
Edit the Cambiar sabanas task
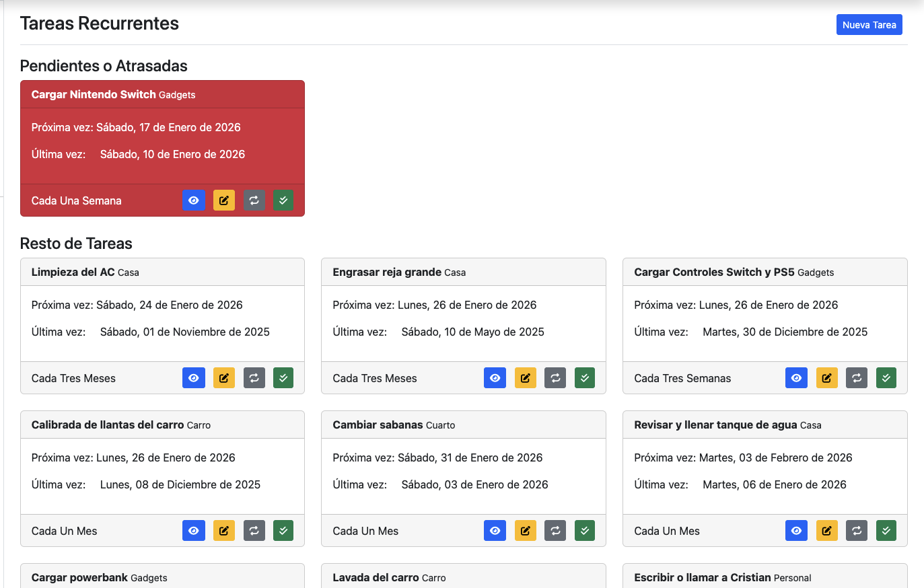coord(526,531)
